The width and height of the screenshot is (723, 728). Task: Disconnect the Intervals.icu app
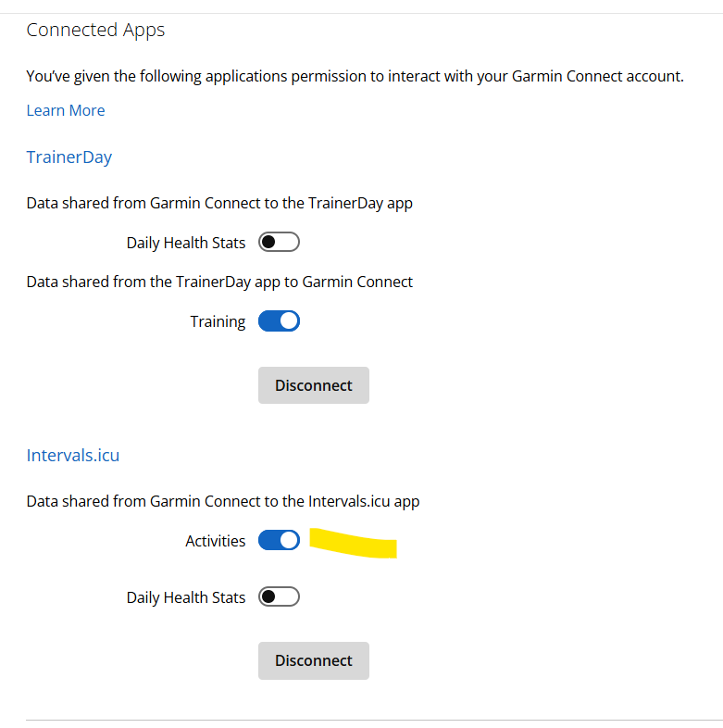click(313, 660)
